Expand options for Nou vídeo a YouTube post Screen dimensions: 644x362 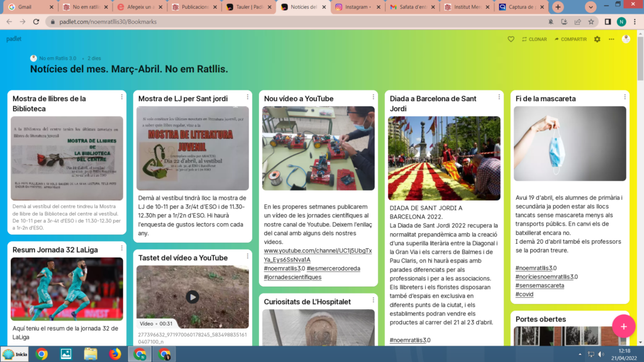pos(373,97)
